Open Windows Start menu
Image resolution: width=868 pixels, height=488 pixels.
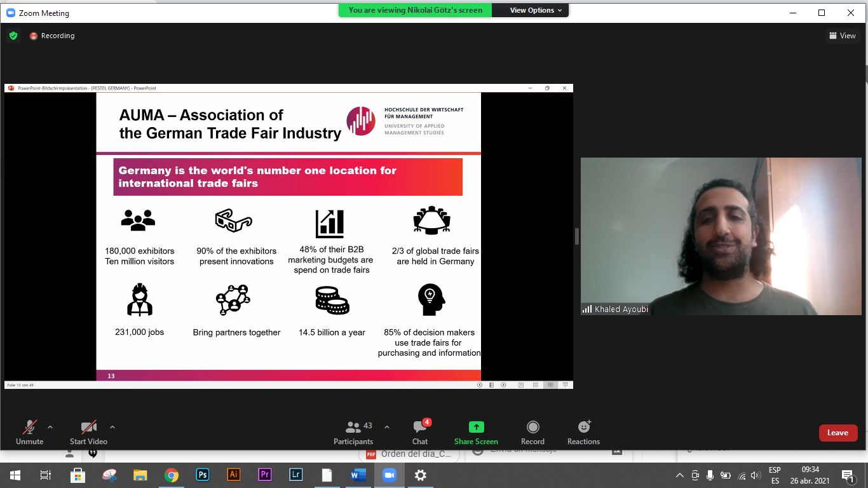tap(15, 475)
